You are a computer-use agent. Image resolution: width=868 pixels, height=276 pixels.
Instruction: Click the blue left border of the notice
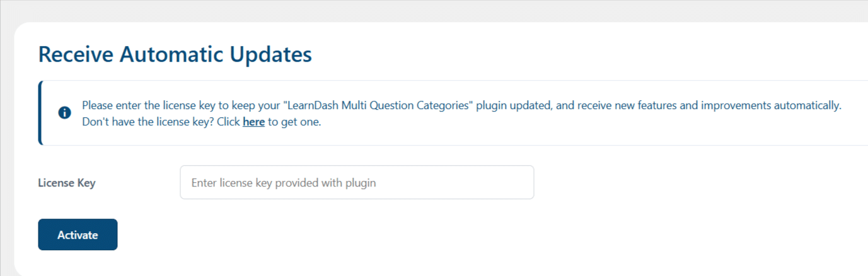[x=40, y=113]
